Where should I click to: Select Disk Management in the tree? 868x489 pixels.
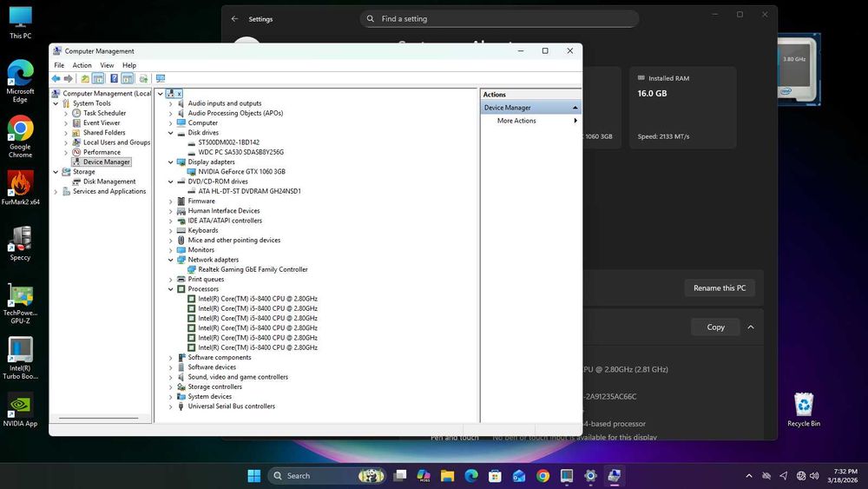pyautogui.click(x=109, y=182)
